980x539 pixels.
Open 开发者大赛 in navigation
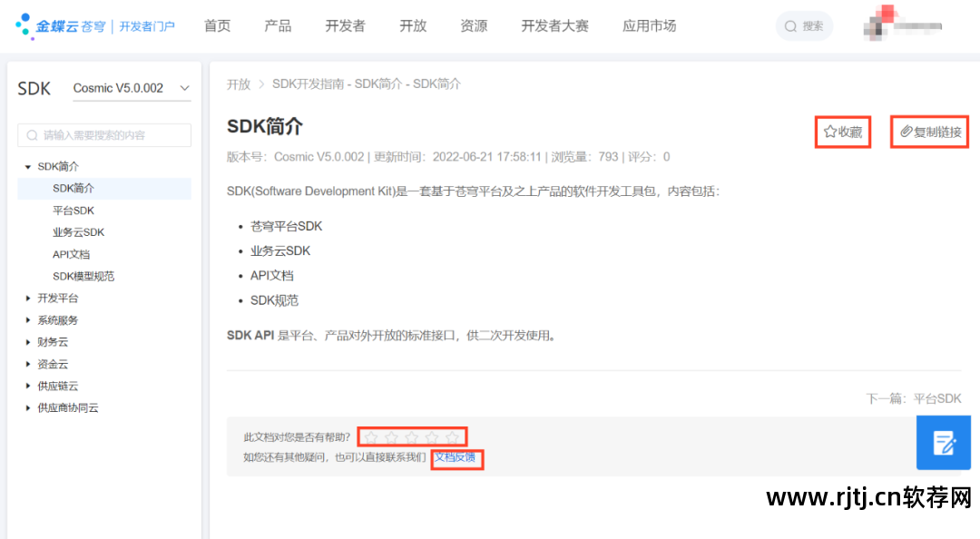pyautogui.click(x=555, y=26)
